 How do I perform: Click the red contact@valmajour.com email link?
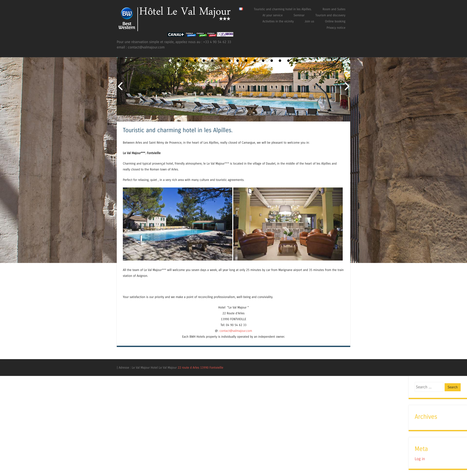point(235,331)
